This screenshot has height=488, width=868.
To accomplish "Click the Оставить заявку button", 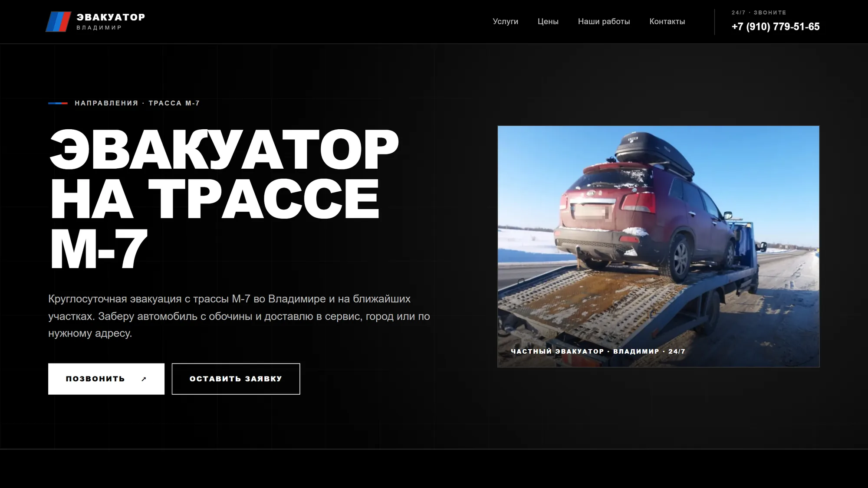I will (x=236, y=379).
